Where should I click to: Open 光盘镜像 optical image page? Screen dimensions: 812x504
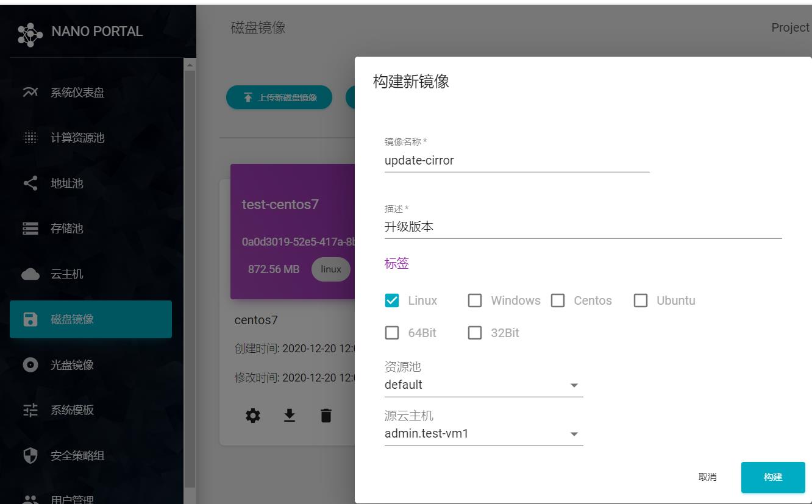coord(91,365)
